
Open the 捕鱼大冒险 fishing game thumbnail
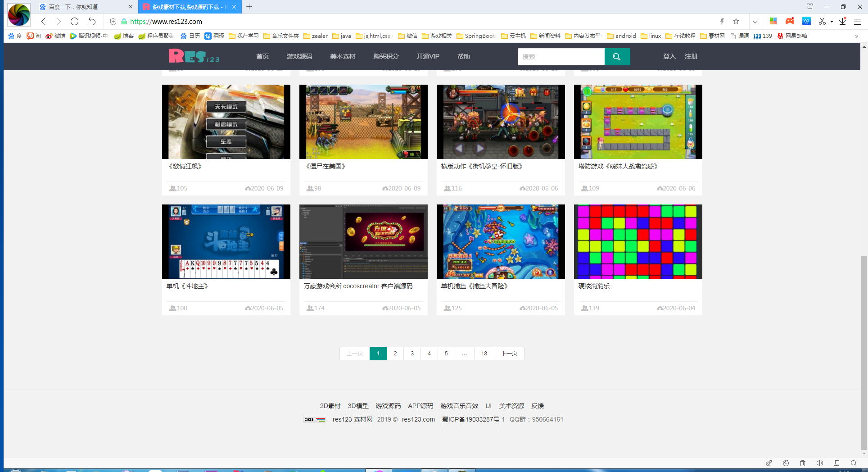point(501,241)
